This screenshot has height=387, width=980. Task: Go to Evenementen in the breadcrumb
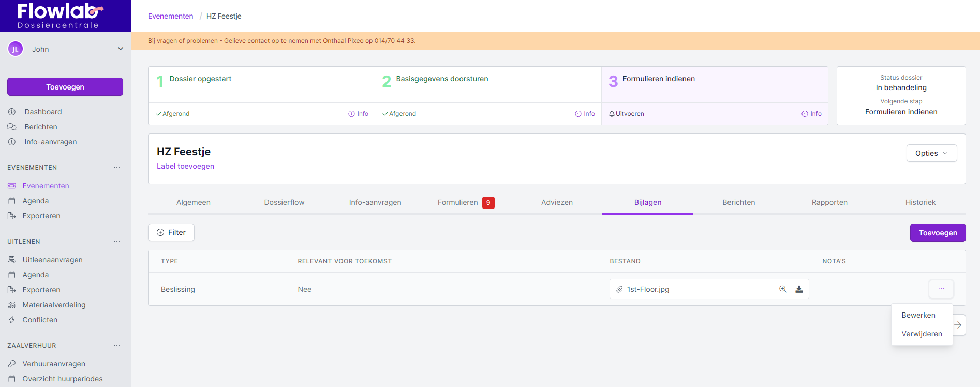click(170, 16)
